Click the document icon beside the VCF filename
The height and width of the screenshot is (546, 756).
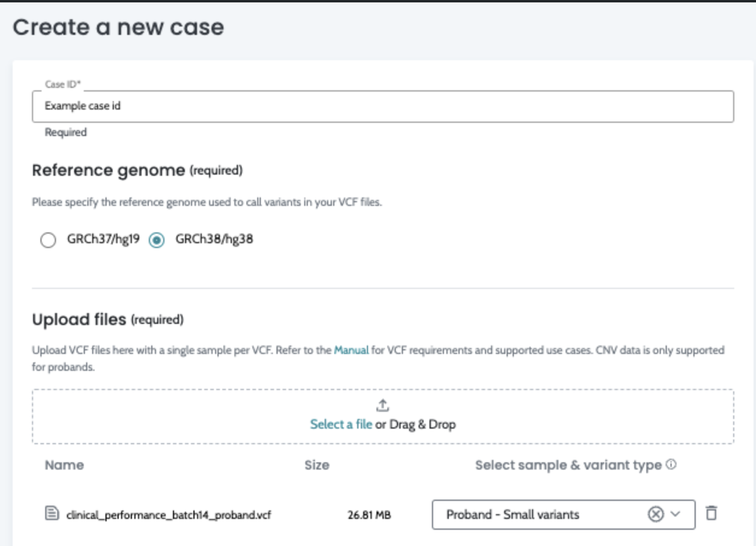click(52, 514)
